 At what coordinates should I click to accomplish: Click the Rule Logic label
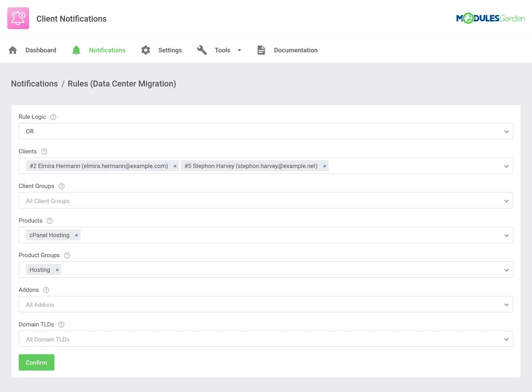[x=32, y=117]
